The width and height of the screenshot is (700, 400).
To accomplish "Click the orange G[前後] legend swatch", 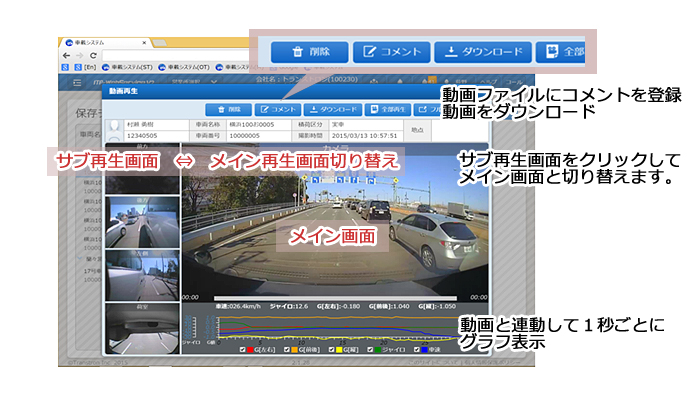I will (294, 350).
